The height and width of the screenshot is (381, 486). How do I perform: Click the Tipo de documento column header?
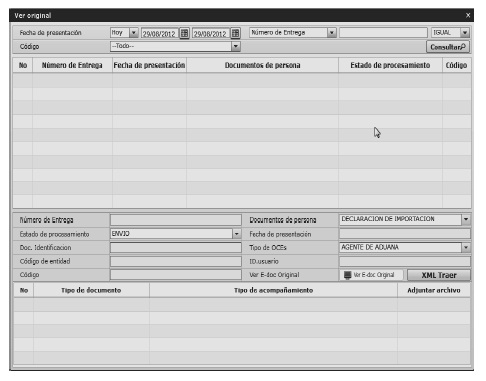[91, 290]
